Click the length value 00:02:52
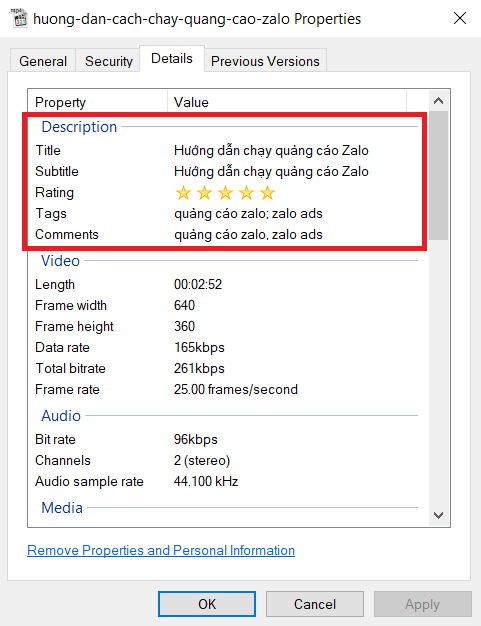Viewport: 481px width, 626px height. click(198, 285)
